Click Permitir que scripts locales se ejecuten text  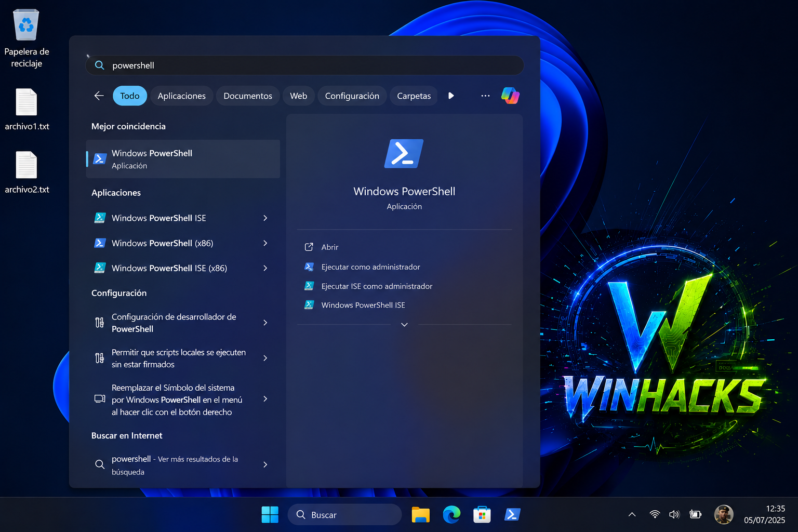tap(179, 358)
